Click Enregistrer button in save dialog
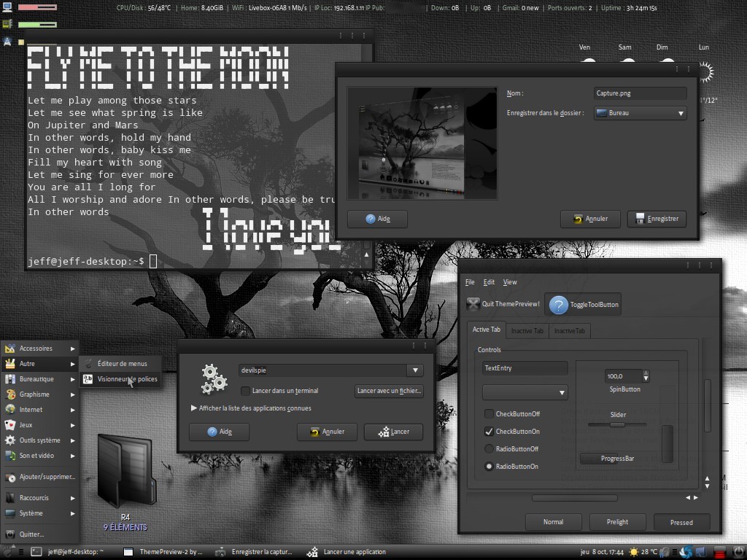The height and width of the screenshot is (560, 747). click(x=657, y=219)
